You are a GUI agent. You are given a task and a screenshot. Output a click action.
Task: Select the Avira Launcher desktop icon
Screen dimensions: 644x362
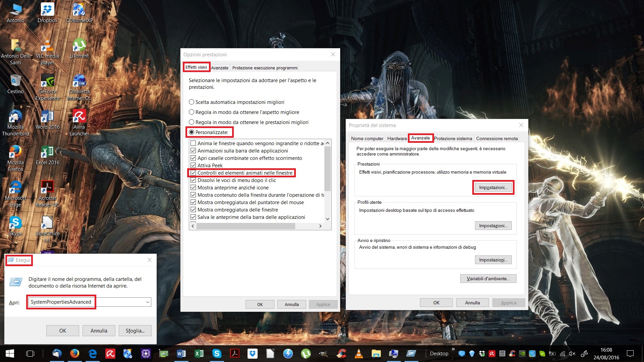pos(79,123)
